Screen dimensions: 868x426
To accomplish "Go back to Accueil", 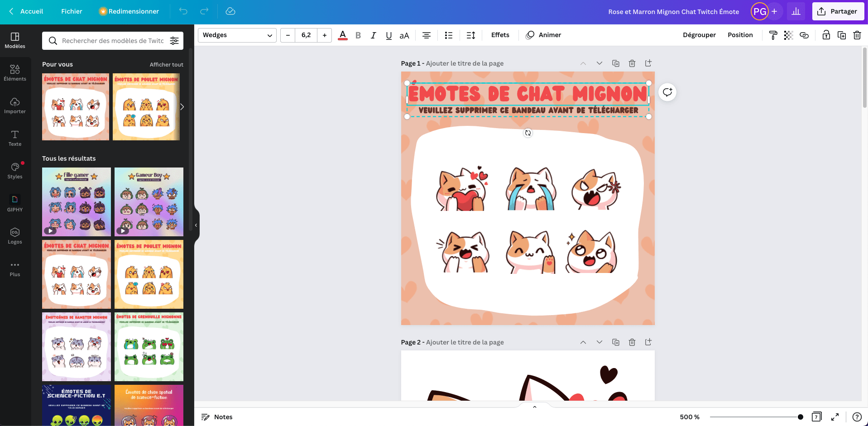I will 26,11.
